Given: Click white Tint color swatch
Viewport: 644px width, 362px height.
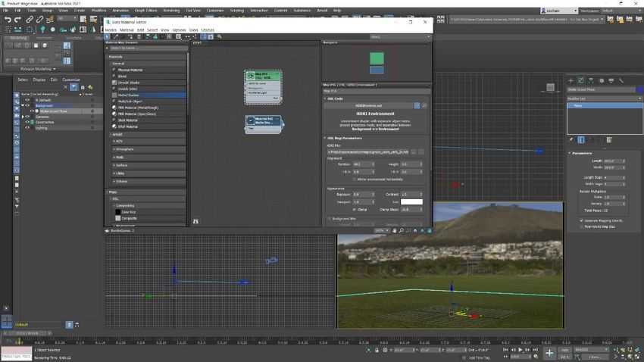Looking at the screenshot, I should click(411, 201).
